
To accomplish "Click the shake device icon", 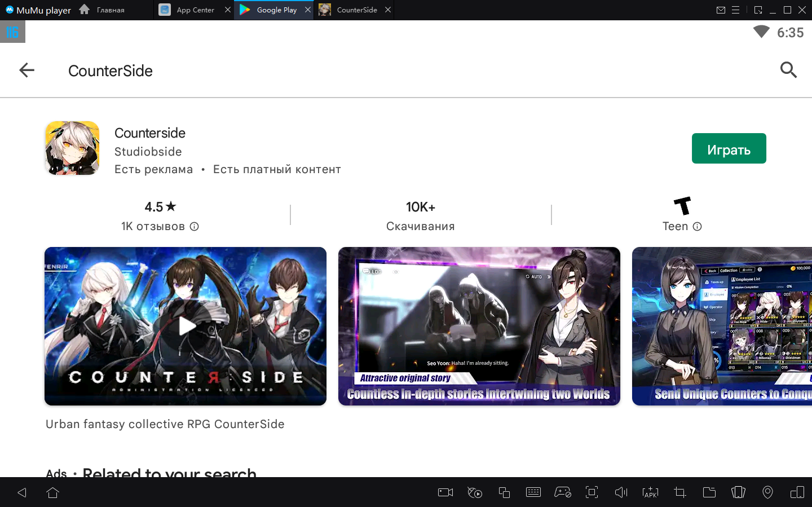I will tap(738, 492).
